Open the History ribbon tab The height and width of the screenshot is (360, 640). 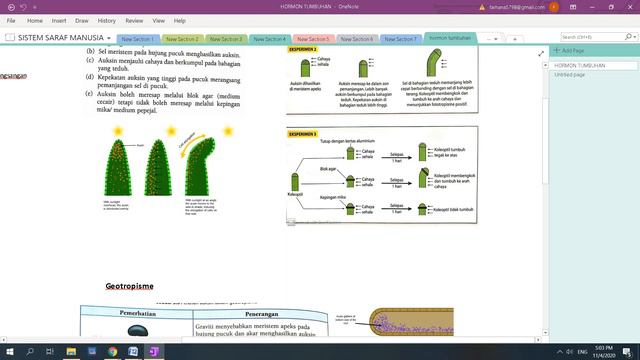click(107, 20)
